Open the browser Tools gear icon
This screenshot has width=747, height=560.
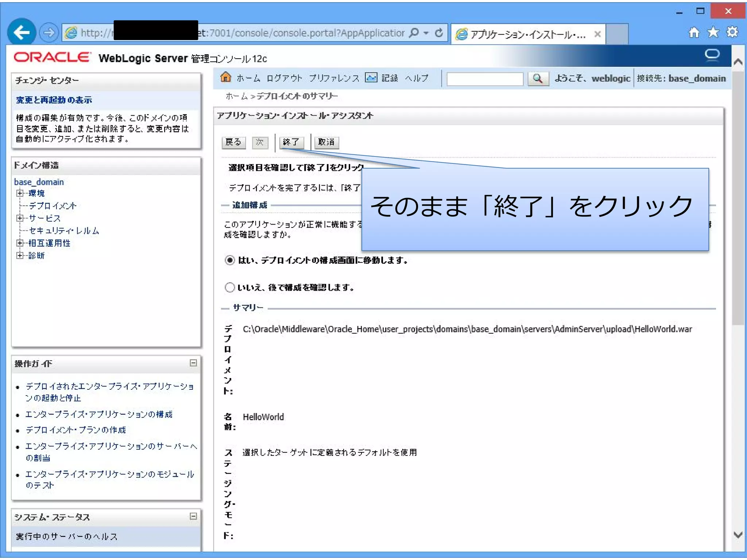click(x=732, y=33)
